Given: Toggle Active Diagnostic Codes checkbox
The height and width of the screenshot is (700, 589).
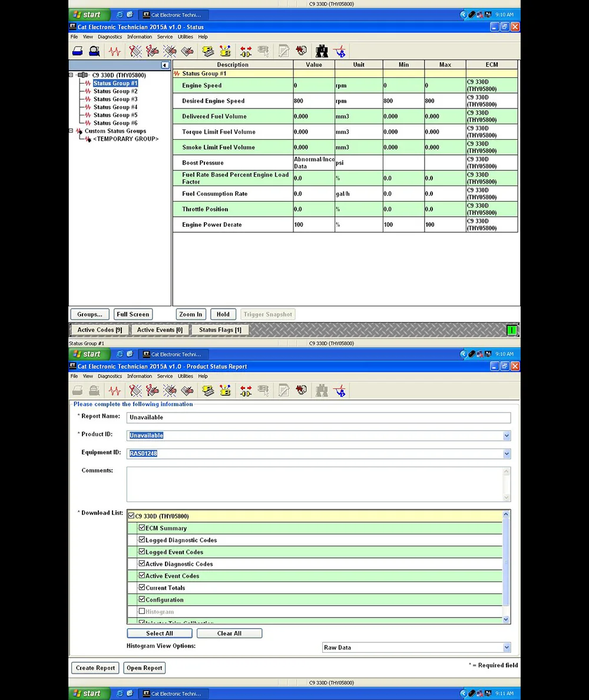Looking at the screenshot, I should pos(142,563).
